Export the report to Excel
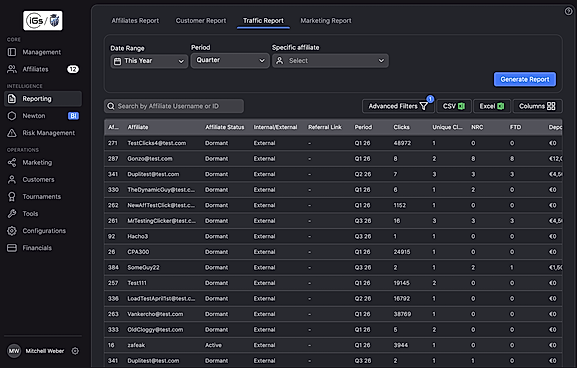 click(492, 106)
